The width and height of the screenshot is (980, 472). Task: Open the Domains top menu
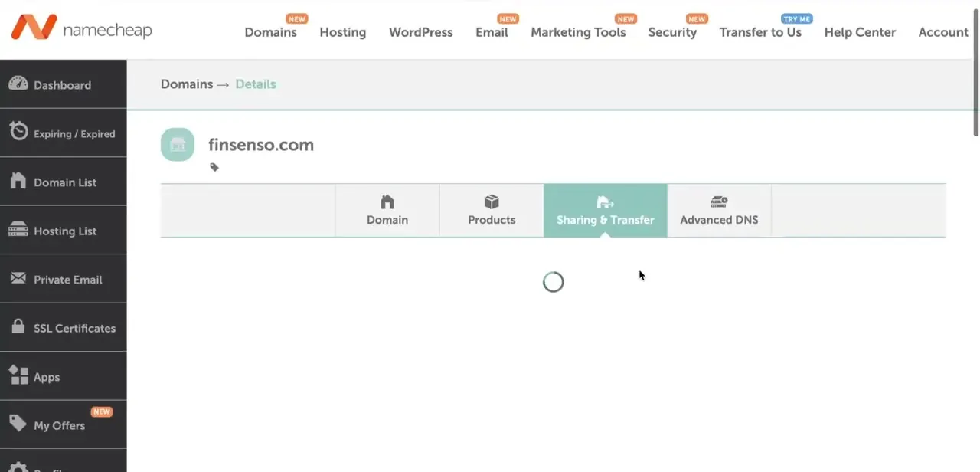(270, 32)
